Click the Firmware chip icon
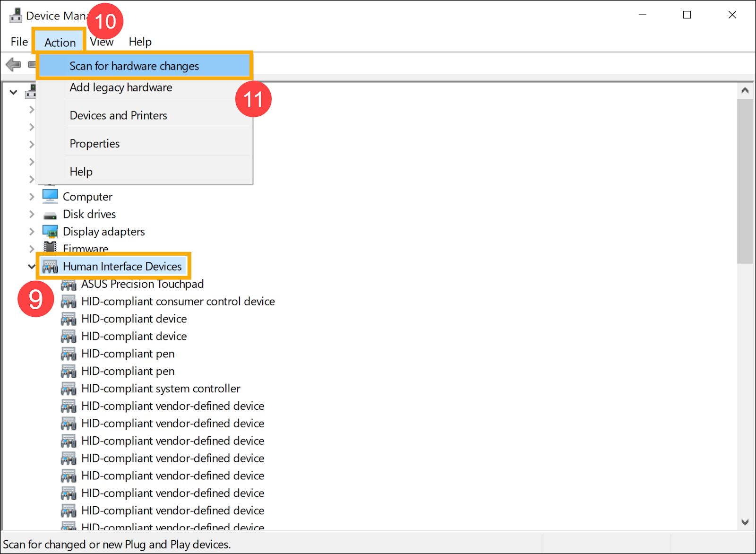 click(50, 247)
